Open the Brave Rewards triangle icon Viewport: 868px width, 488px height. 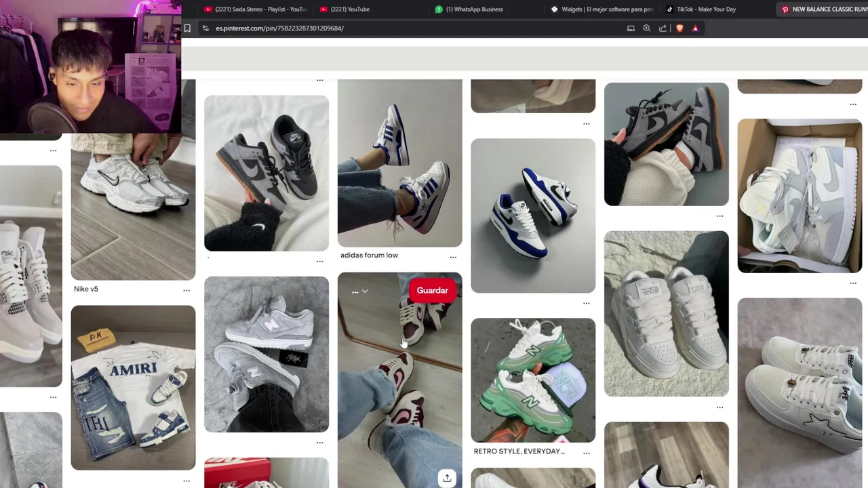695,28
